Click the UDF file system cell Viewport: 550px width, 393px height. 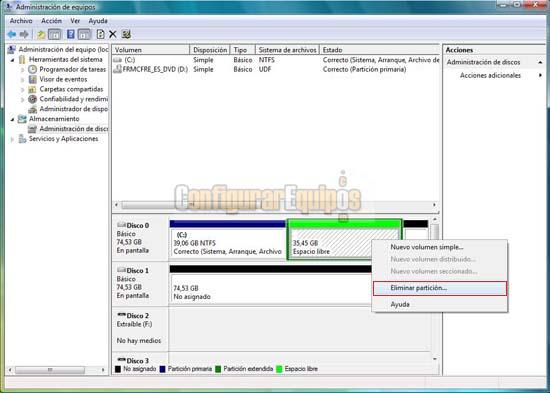(265, 69)
